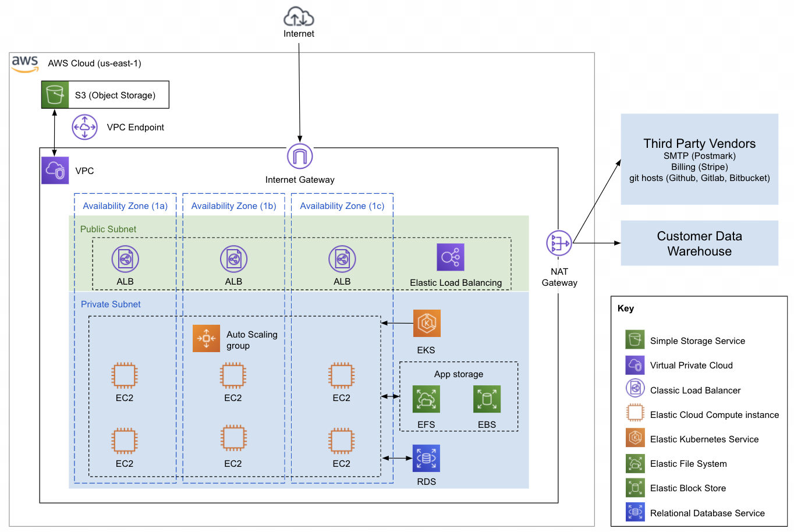The height and width of the screenshot is (532, 794).
Task: Click the Elastic Block Store icon in the Key
Action: tap(635, 488)
